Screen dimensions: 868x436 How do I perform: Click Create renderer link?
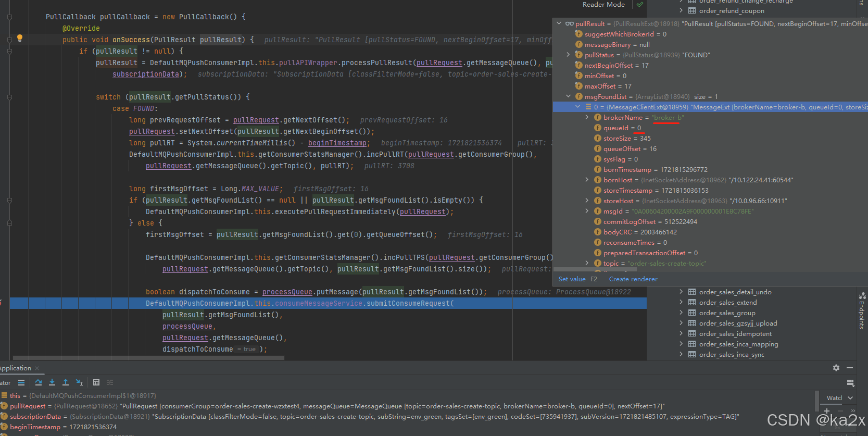pyautogui.click(x=633, y=279)
